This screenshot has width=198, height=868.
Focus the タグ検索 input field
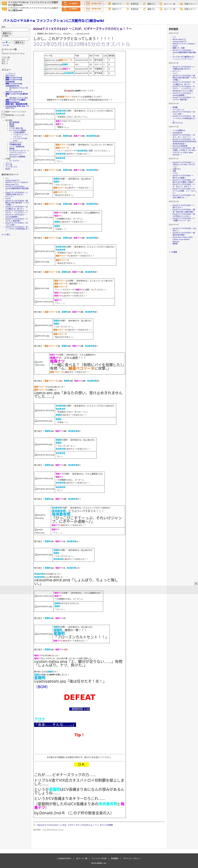coord(15,38)
